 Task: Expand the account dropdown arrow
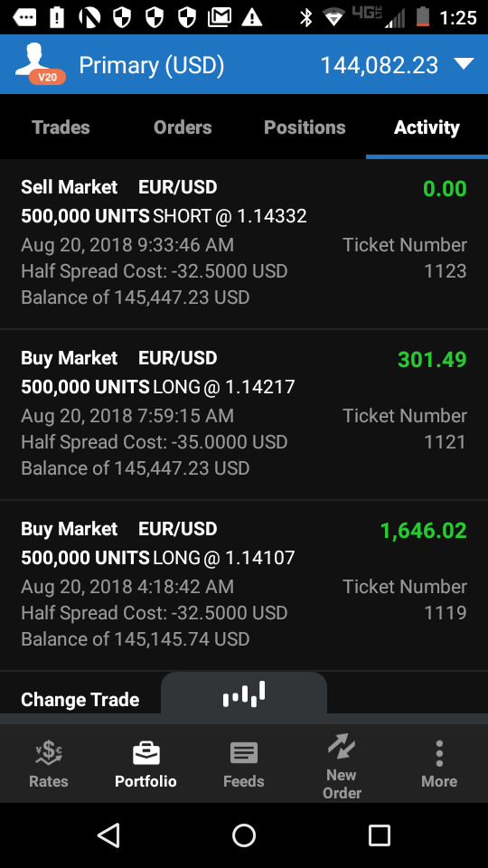coord(464,64)
